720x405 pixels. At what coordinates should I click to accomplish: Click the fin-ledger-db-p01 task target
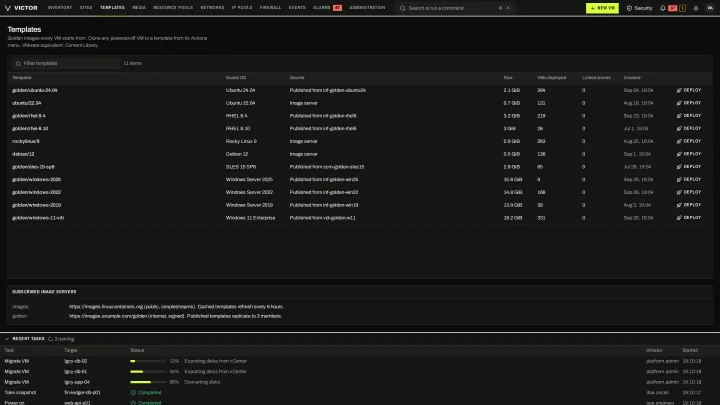point(82,393)
